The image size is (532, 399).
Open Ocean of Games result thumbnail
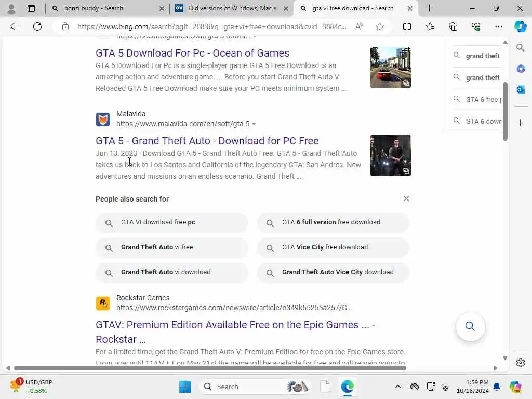(391, 68)
